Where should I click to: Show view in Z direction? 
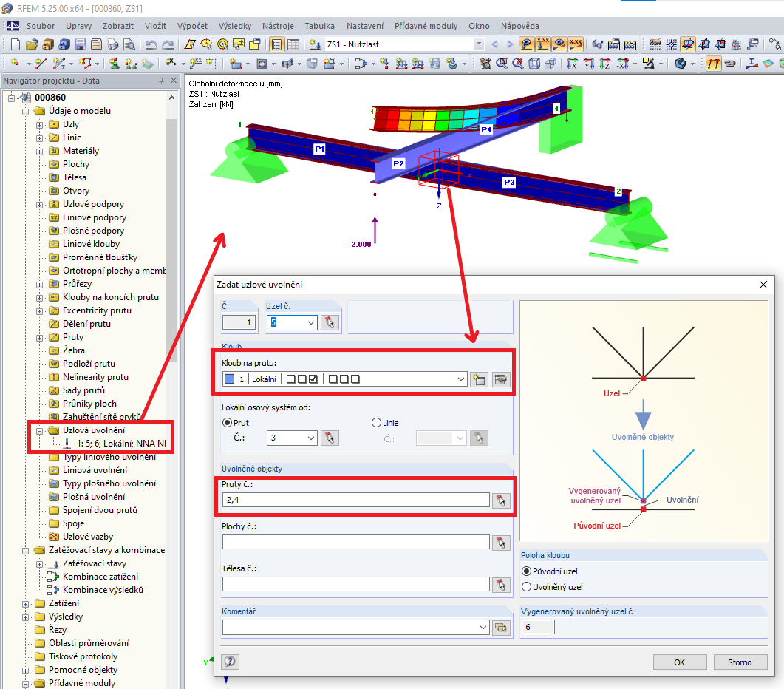point(605,64)
